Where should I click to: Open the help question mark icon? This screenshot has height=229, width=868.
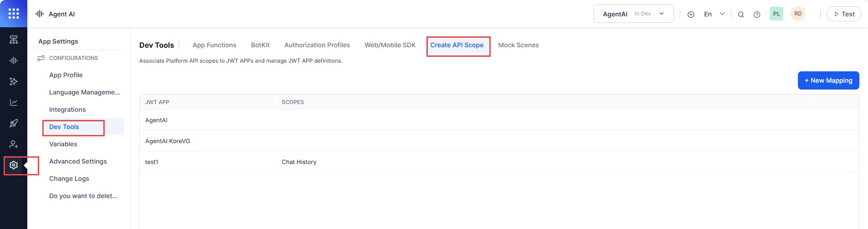pyautogui.click(x=756, y=15)
